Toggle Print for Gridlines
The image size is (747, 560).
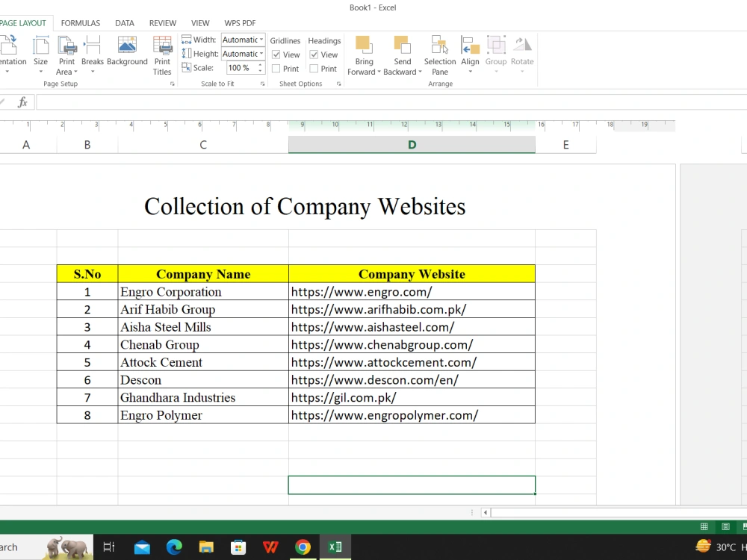tap(276, 68)
